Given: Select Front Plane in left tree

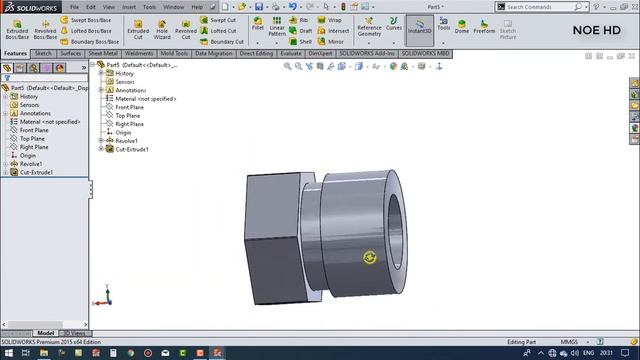Looking at the screenshot, I should coord(34,130).
